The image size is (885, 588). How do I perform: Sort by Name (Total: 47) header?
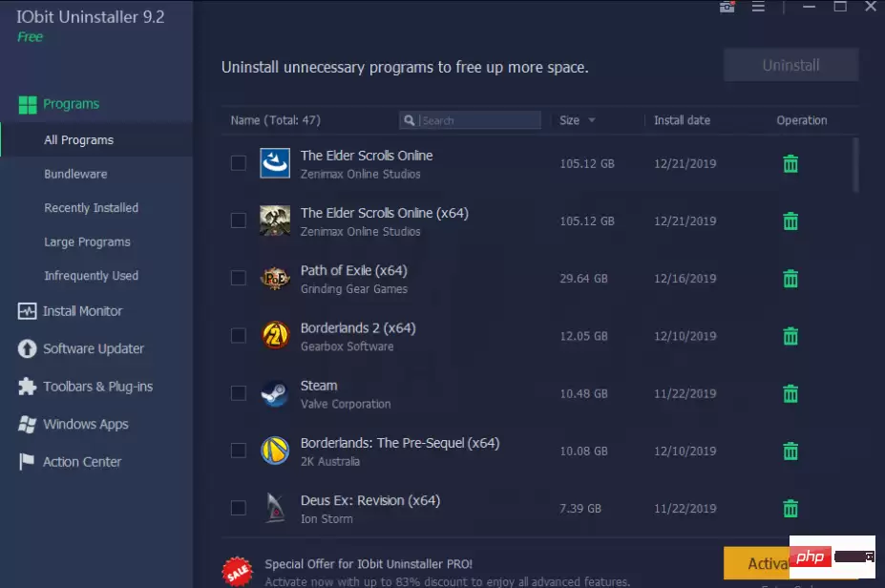276,120
